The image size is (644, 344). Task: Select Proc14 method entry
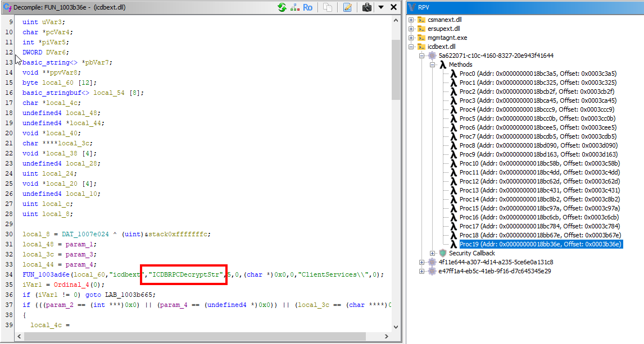(x=539, y=199)
